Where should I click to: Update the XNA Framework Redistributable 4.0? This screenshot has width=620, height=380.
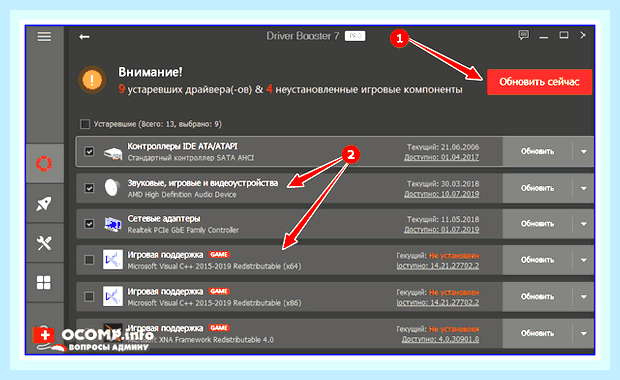537,333
